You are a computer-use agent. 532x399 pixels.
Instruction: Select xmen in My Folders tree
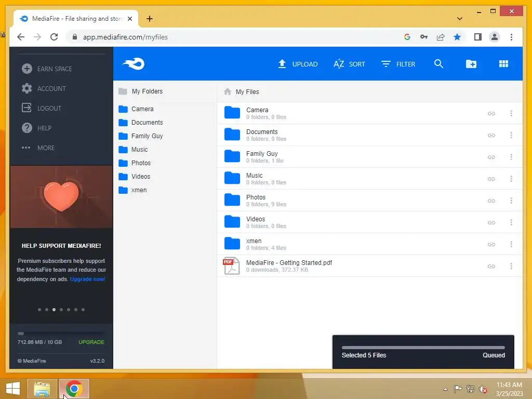click(x=132, y=190)
